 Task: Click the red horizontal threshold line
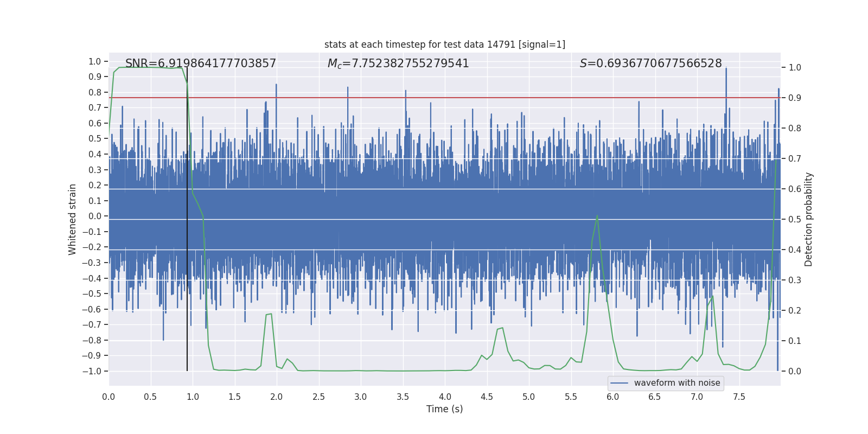(x=488, y=98)
